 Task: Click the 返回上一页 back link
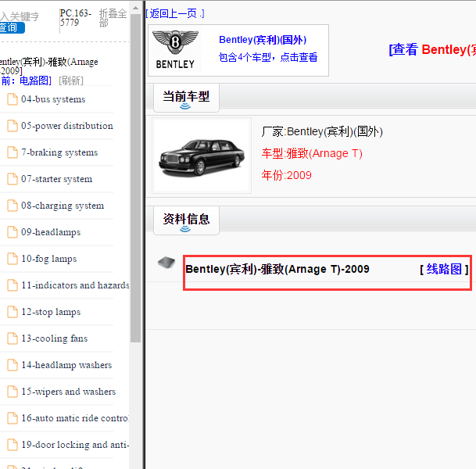[x=175, y=13]
